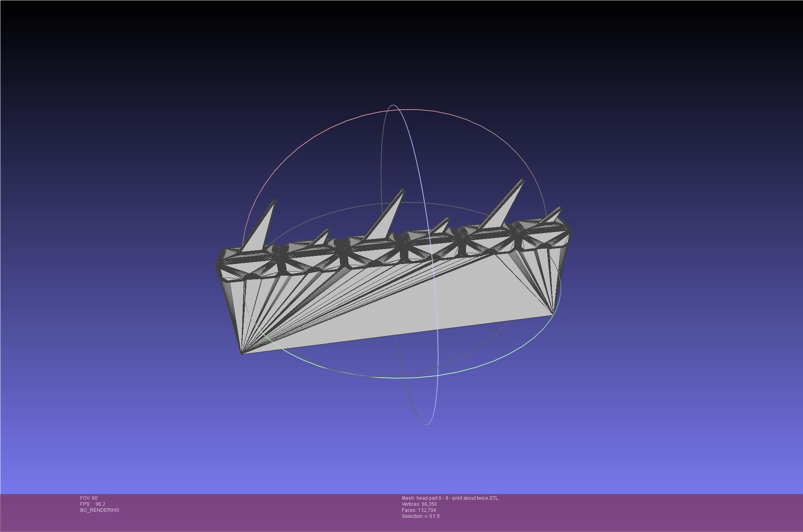
Task: Click the Selection: v: 0 f: 0 text
Action: tap(420, 516)
